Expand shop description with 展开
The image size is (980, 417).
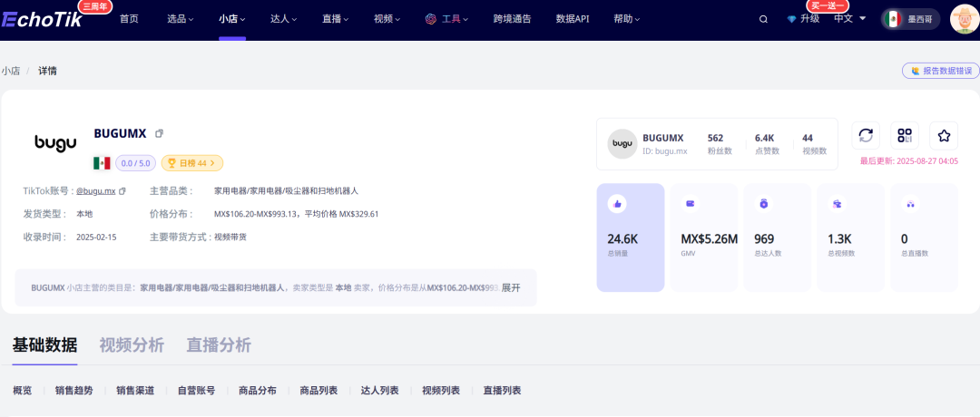[511, 287]
